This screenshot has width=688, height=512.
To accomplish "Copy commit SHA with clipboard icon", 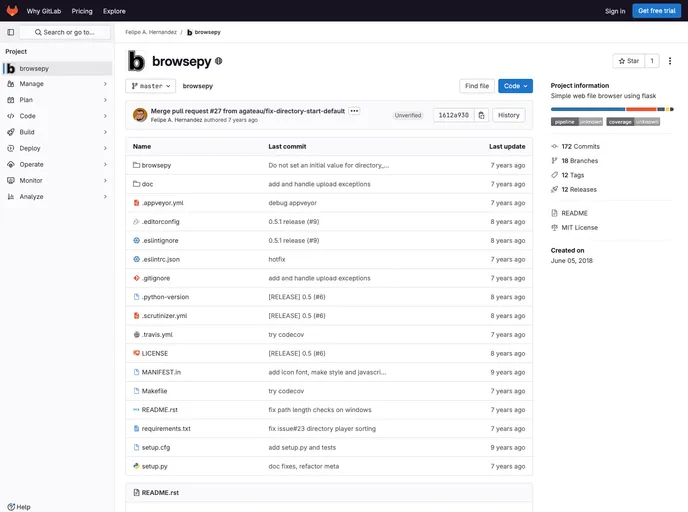I will coord(481,115).
